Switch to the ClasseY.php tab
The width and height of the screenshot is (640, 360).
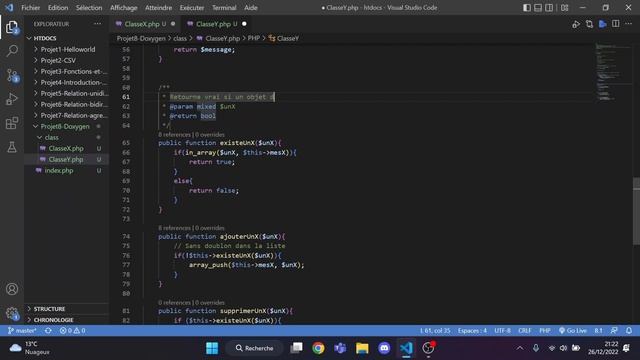point(216,24)
